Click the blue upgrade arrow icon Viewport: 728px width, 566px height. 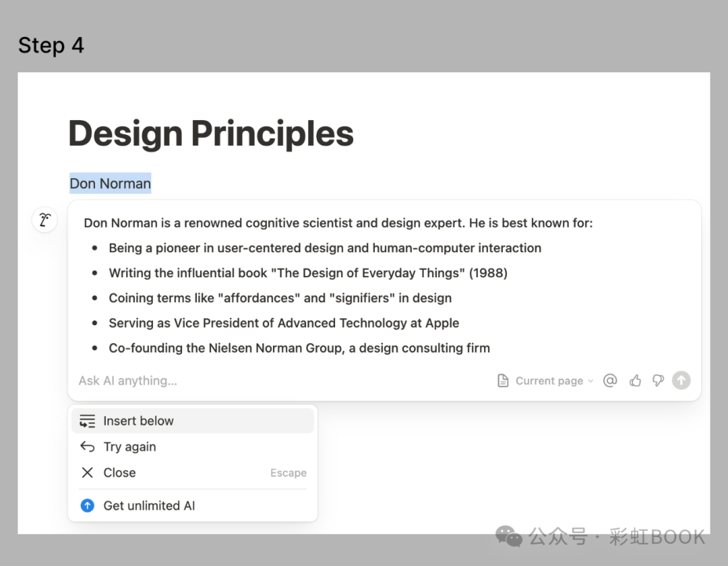pyautogui.click(x=87, y=505)
